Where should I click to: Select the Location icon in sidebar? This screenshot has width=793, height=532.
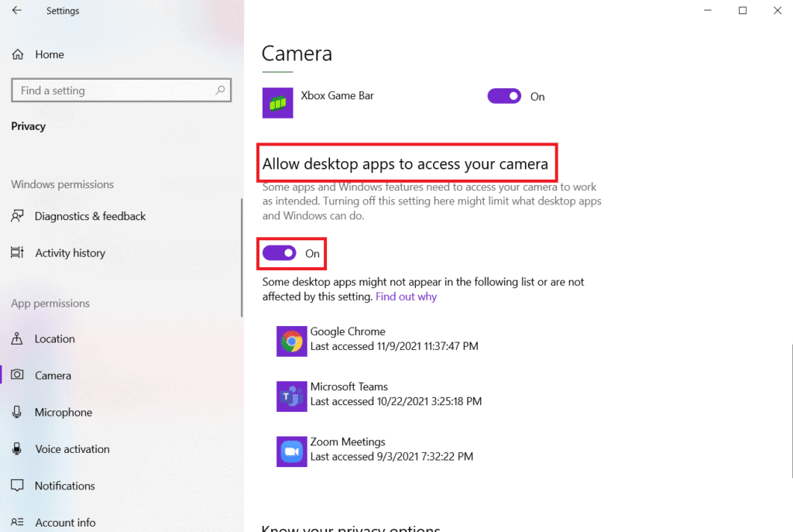coord(18,339)
